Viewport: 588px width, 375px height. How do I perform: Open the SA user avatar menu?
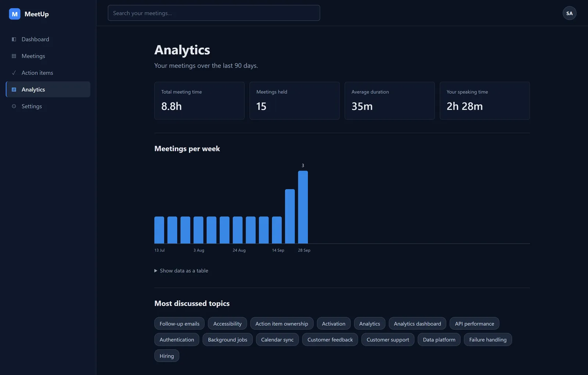click(x=569, y=13)
